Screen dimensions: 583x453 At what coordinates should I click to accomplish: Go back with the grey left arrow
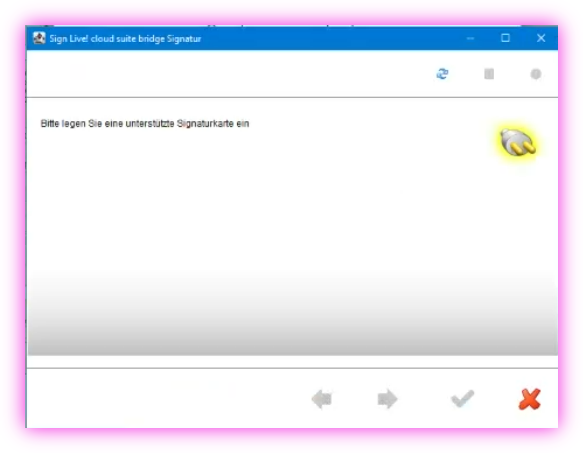(322, 399)
